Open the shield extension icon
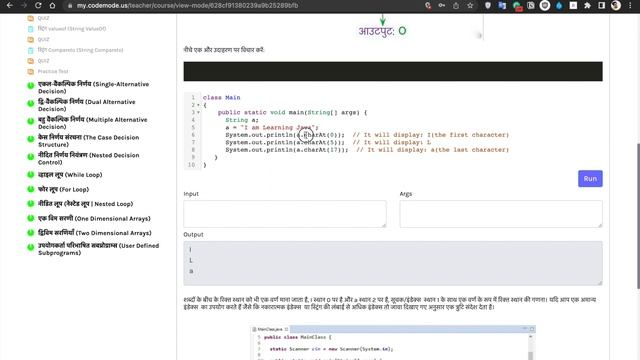The image size is (640, 360). (488, 6)
